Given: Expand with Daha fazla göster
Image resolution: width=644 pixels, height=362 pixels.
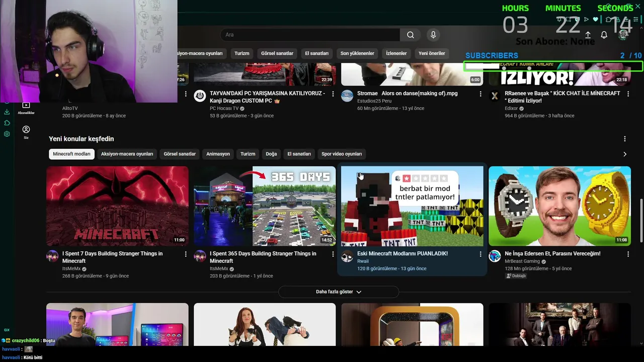Looking at the screenshot, I should coord(339,292).
